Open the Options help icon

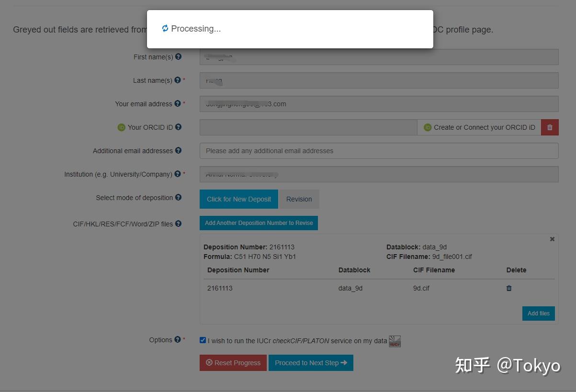pyautogui.click(x=178, y=339)
